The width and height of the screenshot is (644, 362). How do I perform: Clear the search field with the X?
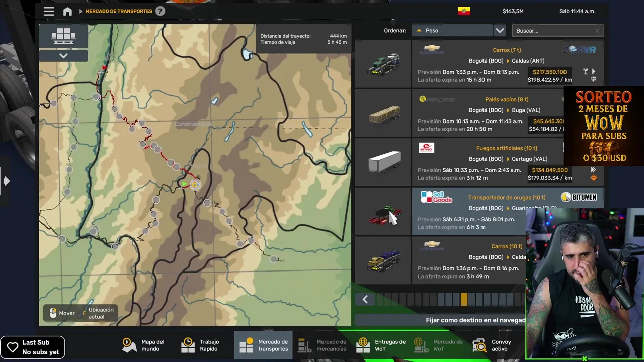[x=597, y=31]
